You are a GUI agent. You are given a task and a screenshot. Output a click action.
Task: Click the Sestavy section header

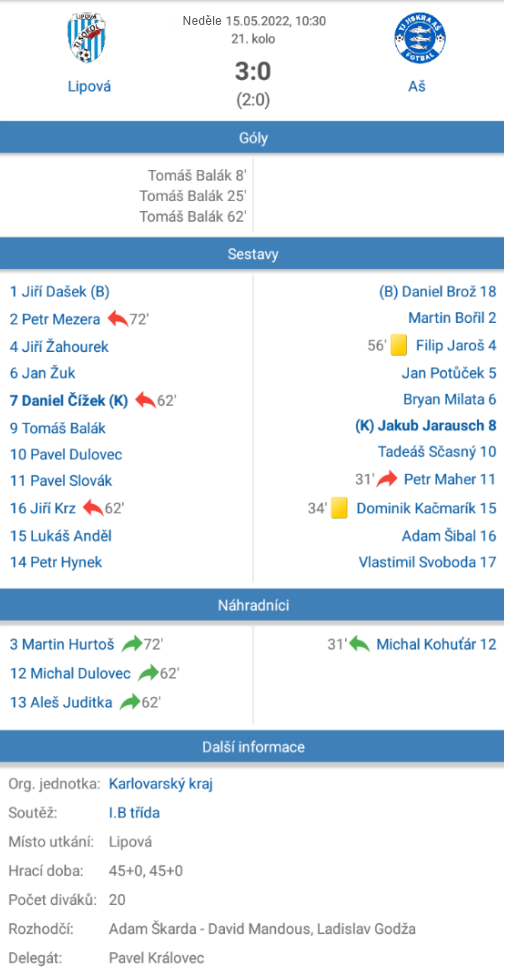[x=252, y=254]
